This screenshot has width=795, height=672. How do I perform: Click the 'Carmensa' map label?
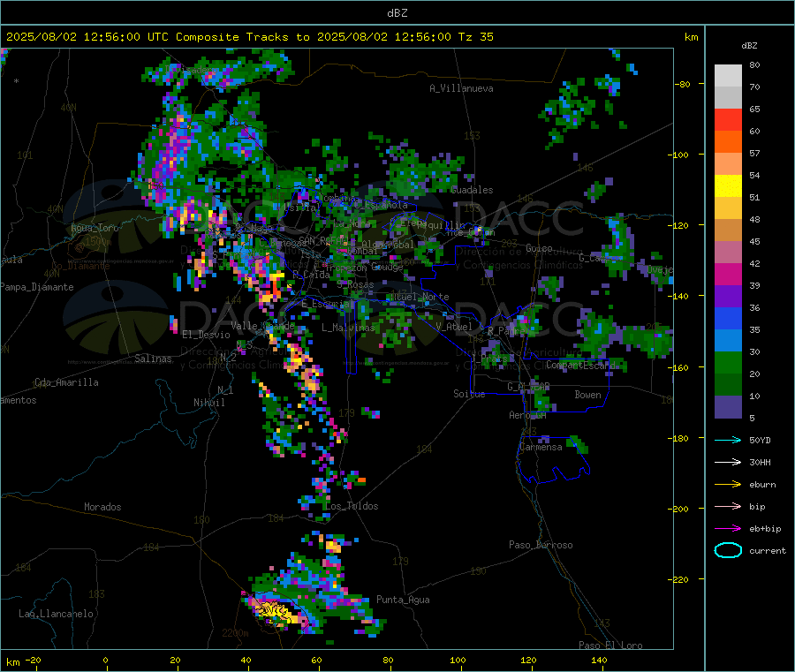(x=541, y=448)
